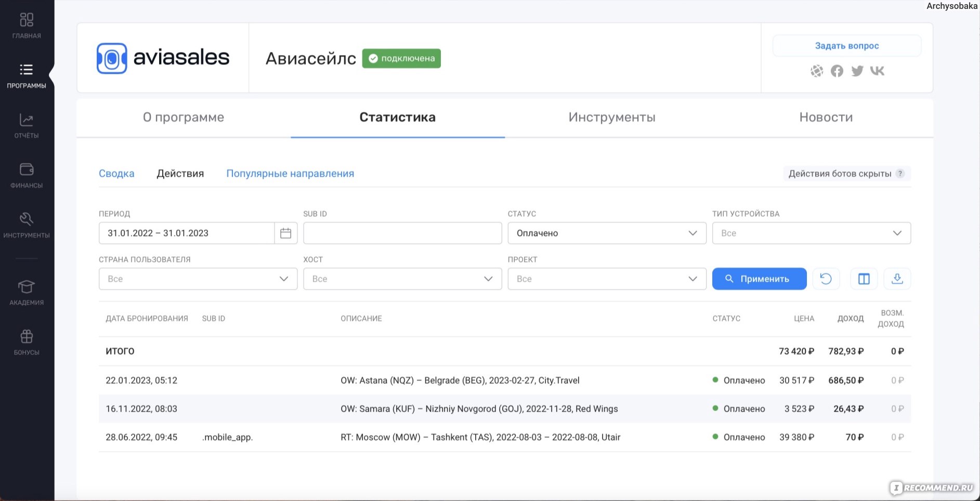
Task: Click the question mark help icon
Action: point(900,174)
